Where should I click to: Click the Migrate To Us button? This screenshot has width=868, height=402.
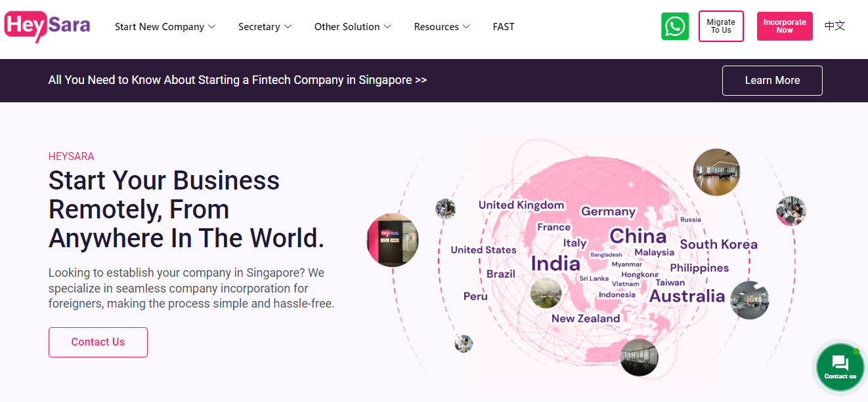pos(721,26)
